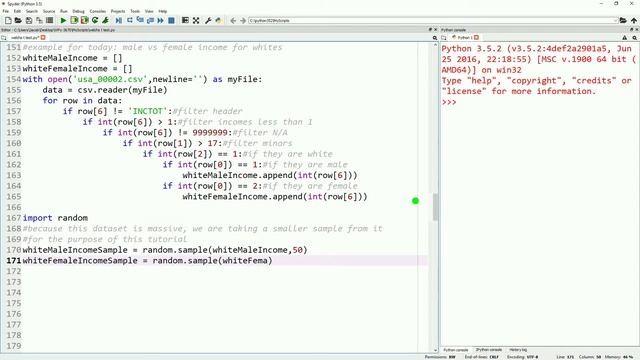Viewport: 640px width, 360px height.
Task: Debugger step return icon
Action: pos(150,20)
